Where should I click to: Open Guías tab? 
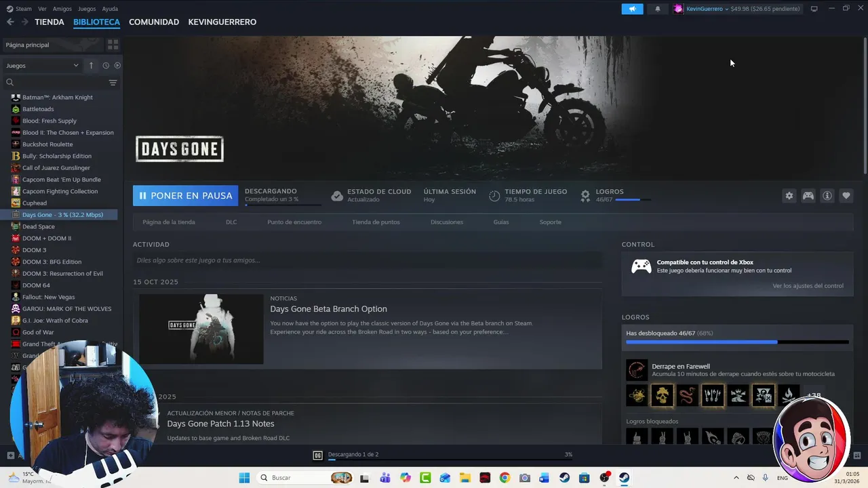pyautogui.click(x=501, y=222)
